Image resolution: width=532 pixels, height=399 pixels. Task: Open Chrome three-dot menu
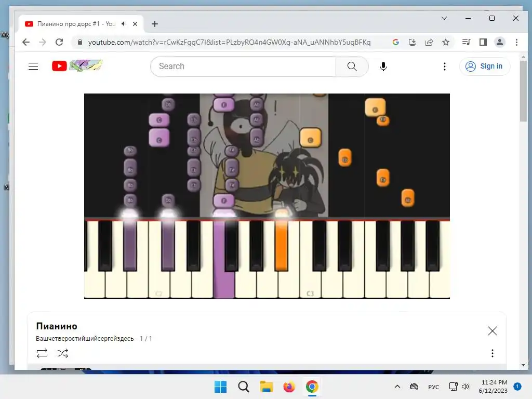pos(517,42)
